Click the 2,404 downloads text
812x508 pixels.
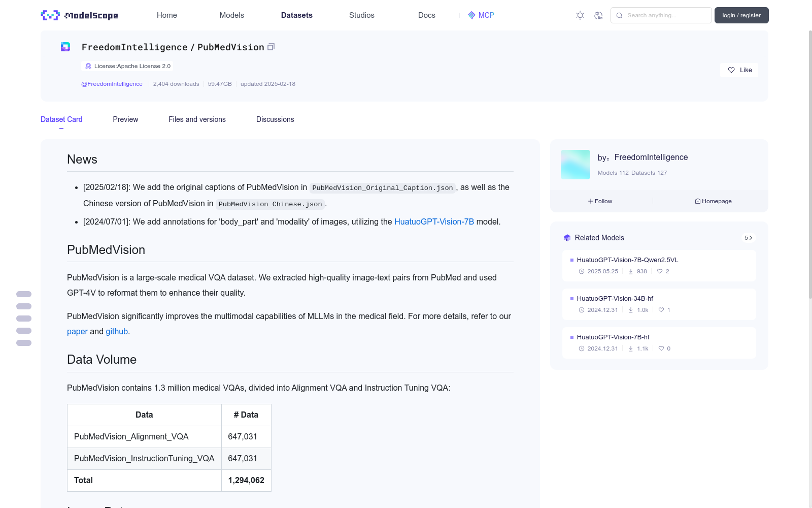[x=176, y=84]
